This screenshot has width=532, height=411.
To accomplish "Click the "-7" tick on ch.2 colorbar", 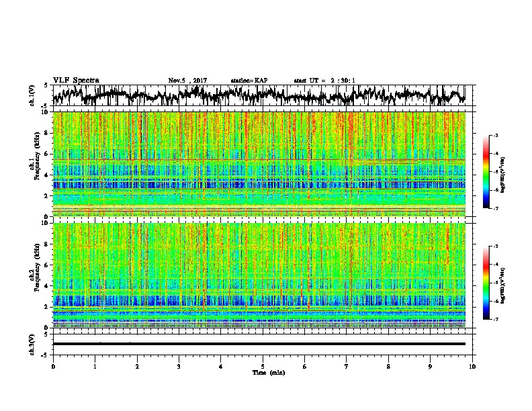I will 495,319.
